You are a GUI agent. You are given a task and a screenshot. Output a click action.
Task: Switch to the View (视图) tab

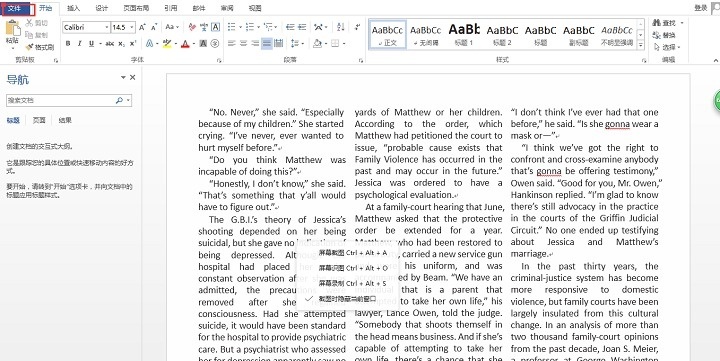pyautogui.click(x=255, y=8)
